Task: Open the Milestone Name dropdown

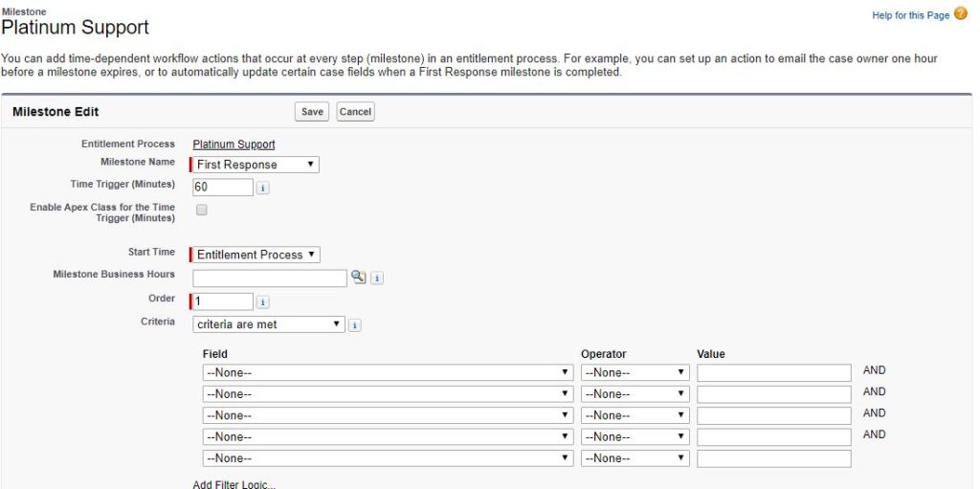Action: pos(256,165)
